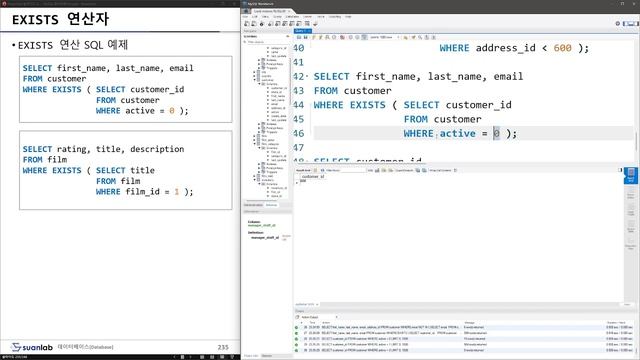
Task: Collapse the inventory table tree node
Action: [x=255, y=180]
